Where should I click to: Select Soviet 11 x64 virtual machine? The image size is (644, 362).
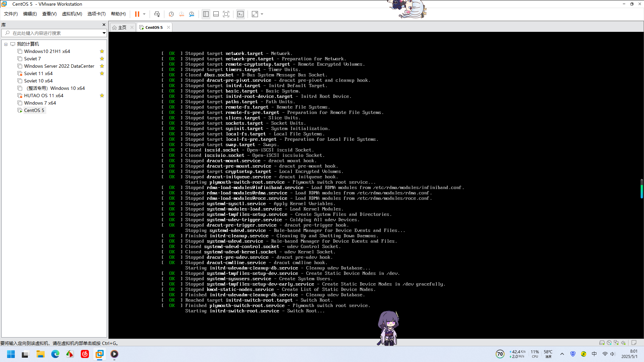click(x=38, y=73)
